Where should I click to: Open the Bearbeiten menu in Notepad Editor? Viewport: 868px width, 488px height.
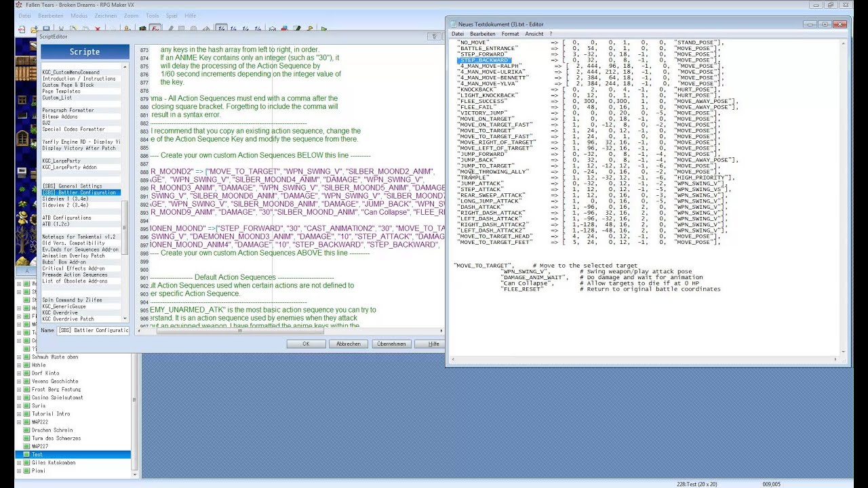tap(483, 33)
